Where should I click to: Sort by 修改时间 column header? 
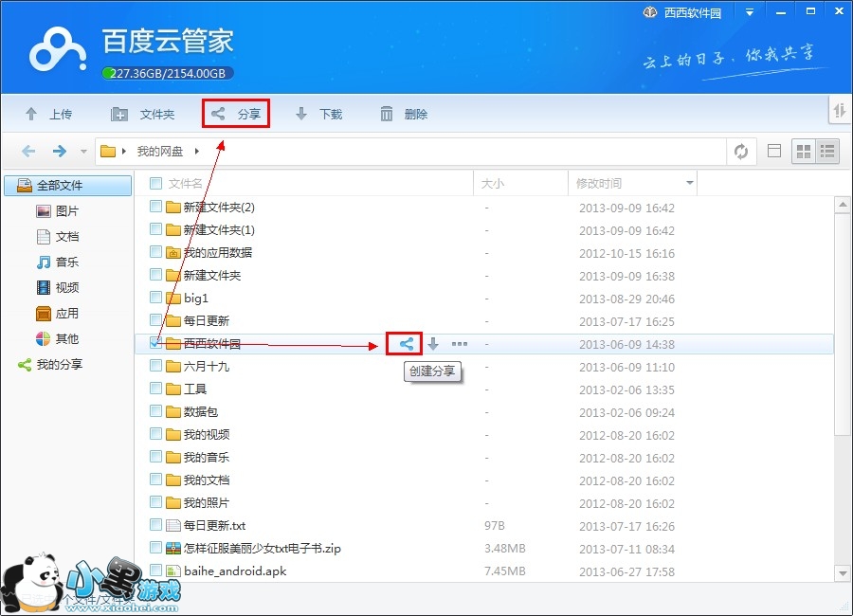(598, 184)
